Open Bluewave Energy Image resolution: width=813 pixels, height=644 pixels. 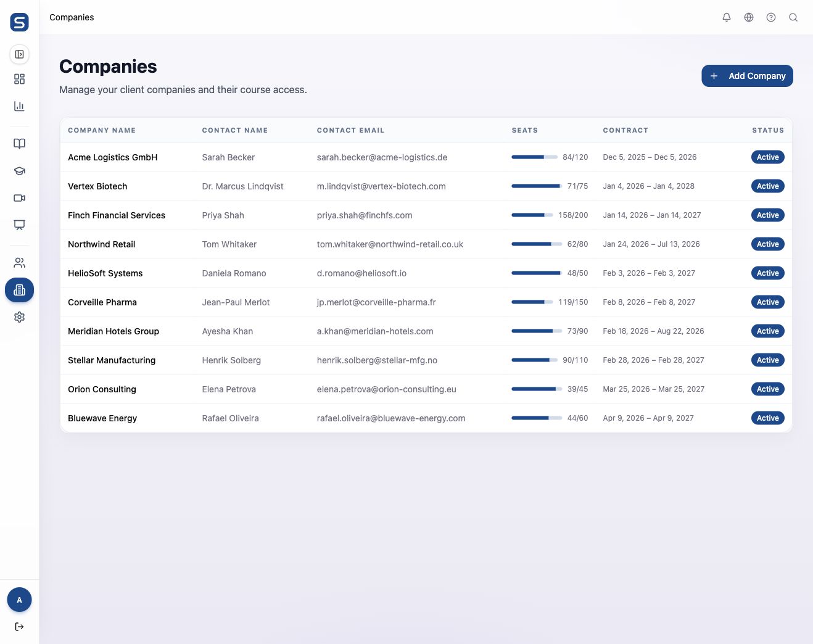102,418
